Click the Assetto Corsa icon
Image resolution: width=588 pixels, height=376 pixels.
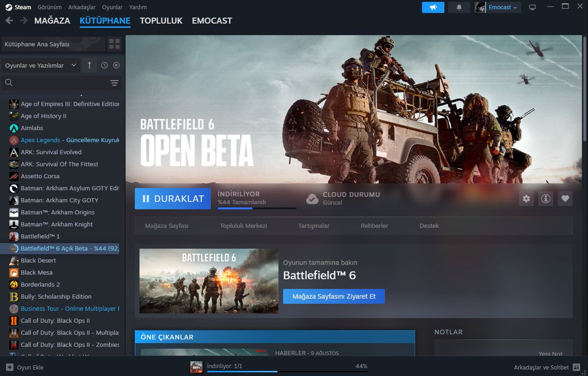click(14, 176)
